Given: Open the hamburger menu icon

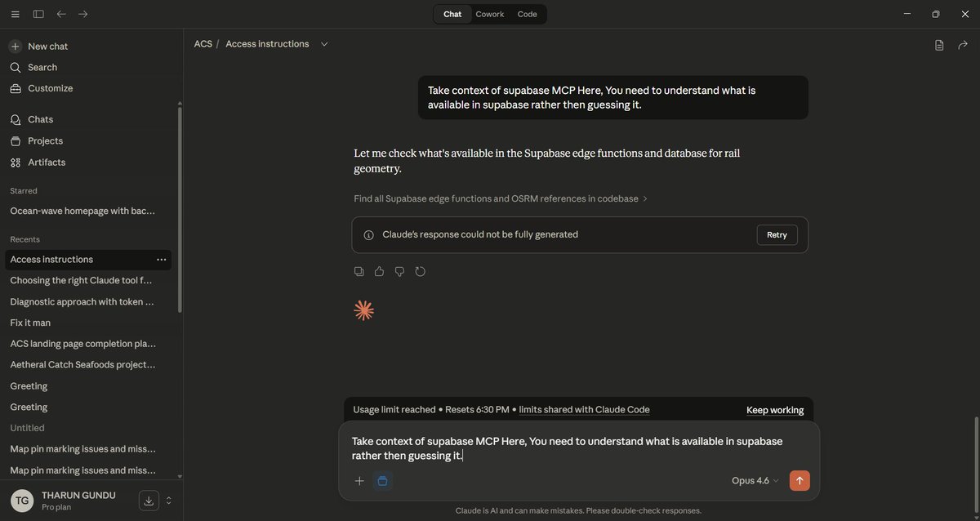Looking at the screenshot, I should click(15, 14).
